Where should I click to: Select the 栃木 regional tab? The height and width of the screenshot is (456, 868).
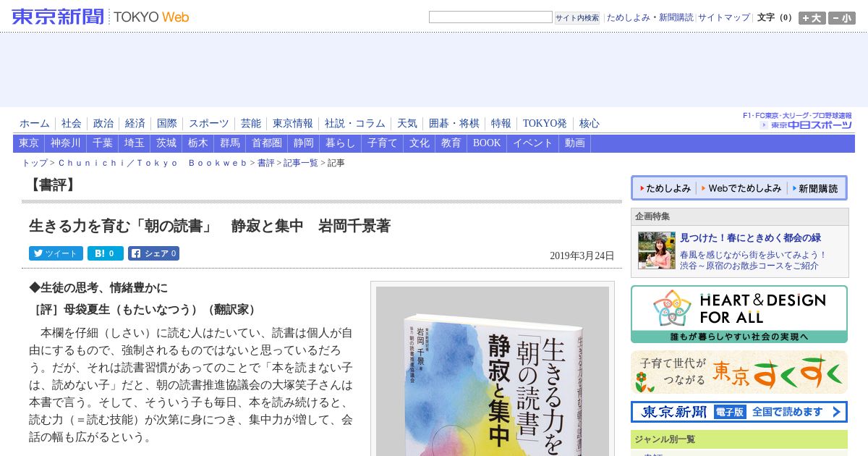198,143
